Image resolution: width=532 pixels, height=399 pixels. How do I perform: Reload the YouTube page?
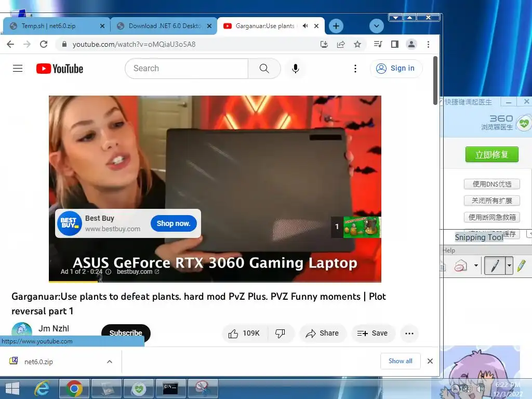(44, 44)
